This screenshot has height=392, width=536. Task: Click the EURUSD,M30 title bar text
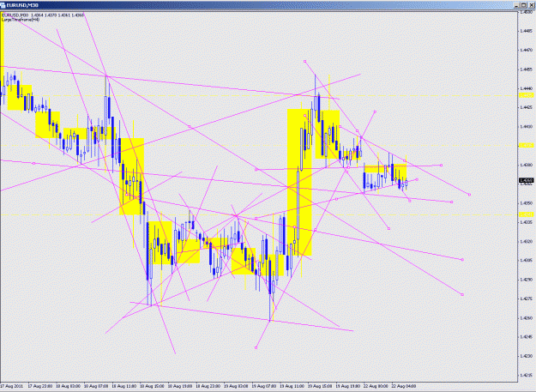click(x=22, y=5)
